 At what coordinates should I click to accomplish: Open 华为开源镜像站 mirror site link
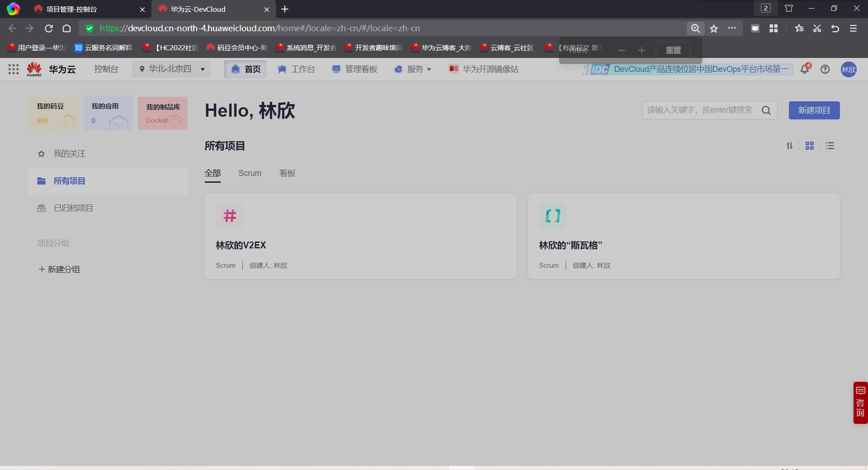483,69
